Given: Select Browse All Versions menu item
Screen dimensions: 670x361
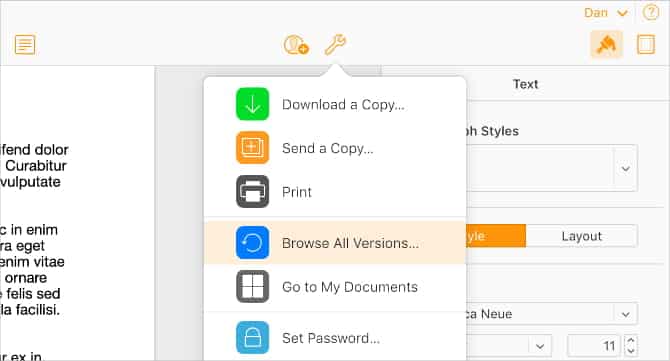Looking at the screenshot, I should click(x=335, y=243).
